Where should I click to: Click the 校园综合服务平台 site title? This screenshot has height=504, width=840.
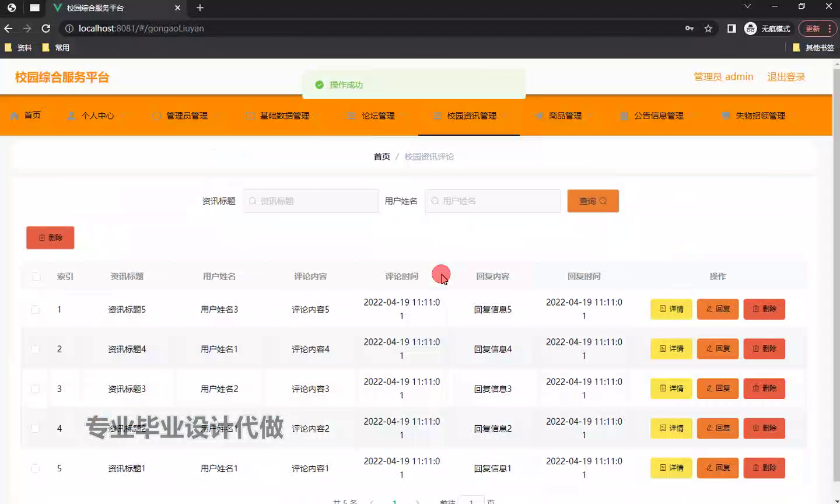(x=62, y=77)
